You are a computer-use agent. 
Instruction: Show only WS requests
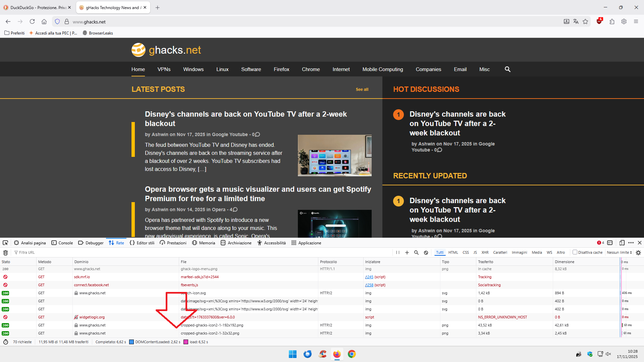click(549, 252)
